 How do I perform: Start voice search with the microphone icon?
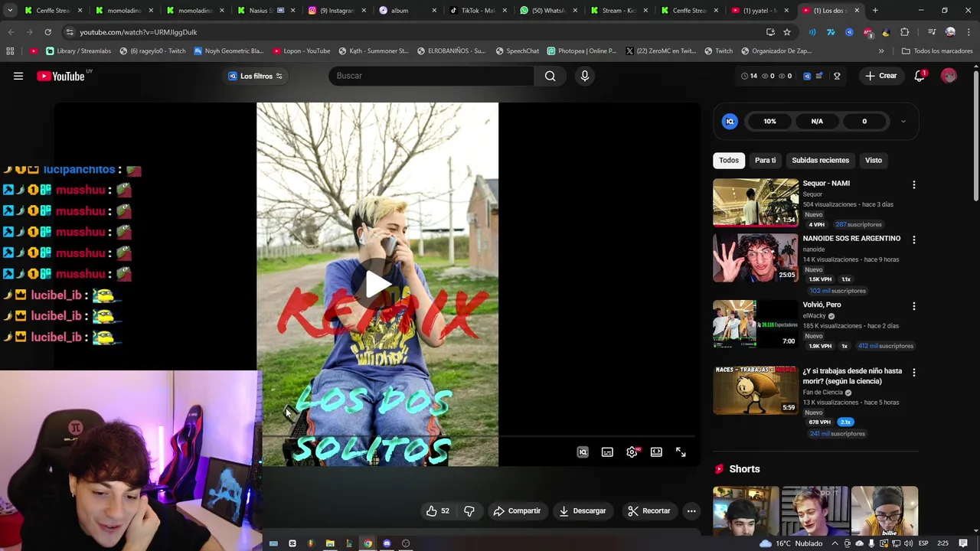[585, 76]
